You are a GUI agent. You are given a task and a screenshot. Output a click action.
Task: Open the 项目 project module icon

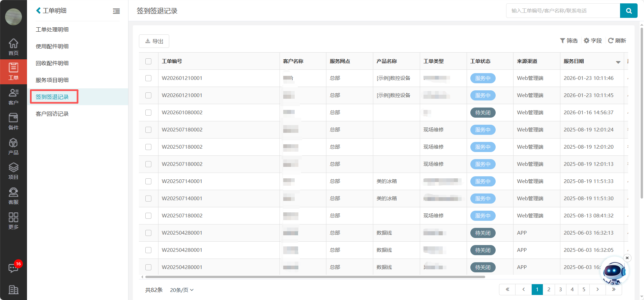pos(13,171)
